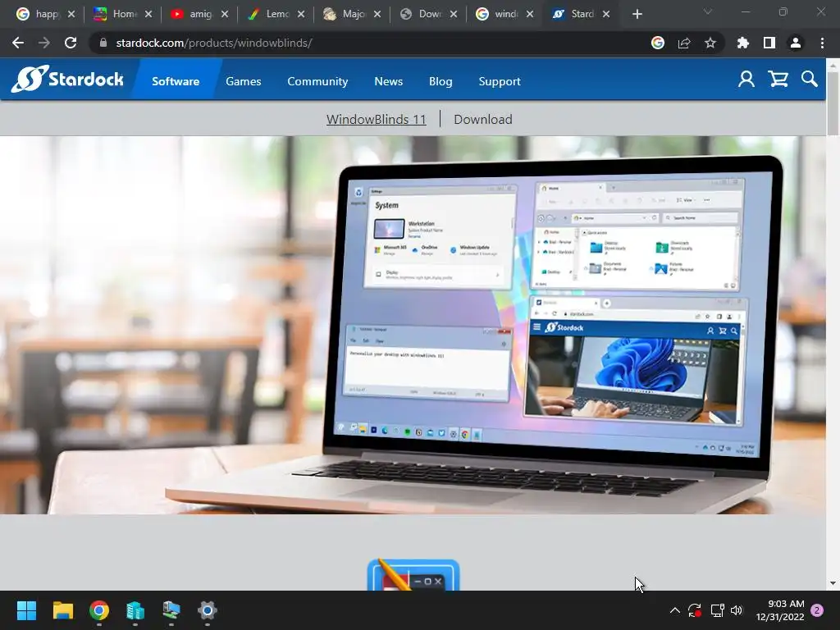Click the share page icon

tap(684, 43)
